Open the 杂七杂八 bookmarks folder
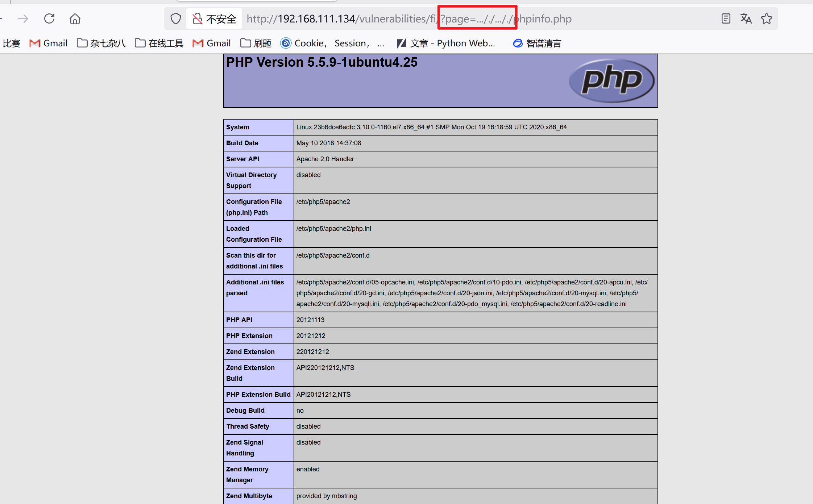The image size is (813, 504). [x=101, y=43]
